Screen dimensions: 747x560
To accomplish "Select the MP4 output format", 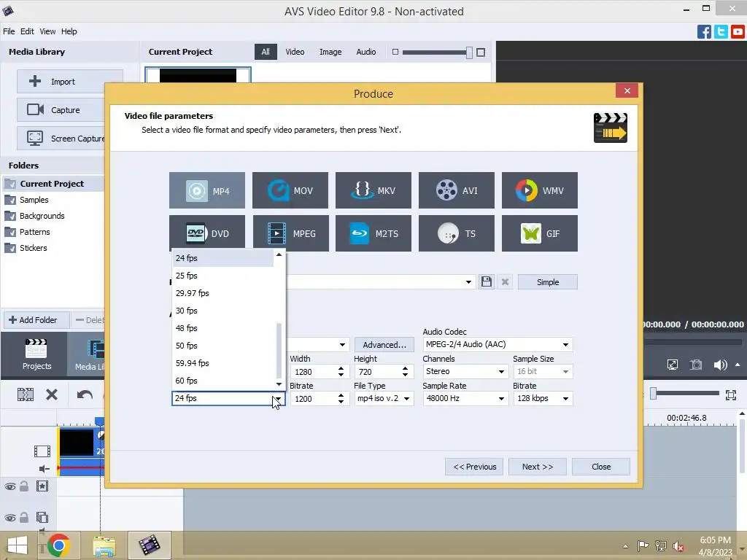I will [206, 190].
